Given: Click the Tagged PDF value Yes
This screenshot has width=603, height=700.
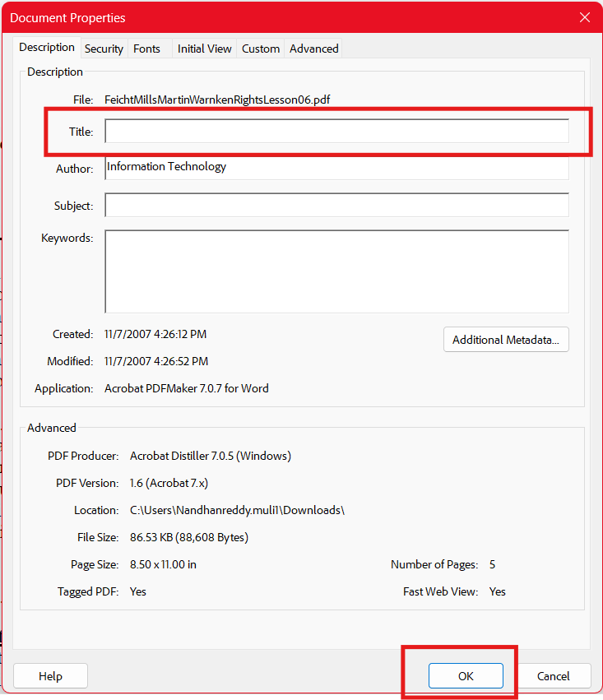Looking at the screenshot, I should tap(138, 591).
